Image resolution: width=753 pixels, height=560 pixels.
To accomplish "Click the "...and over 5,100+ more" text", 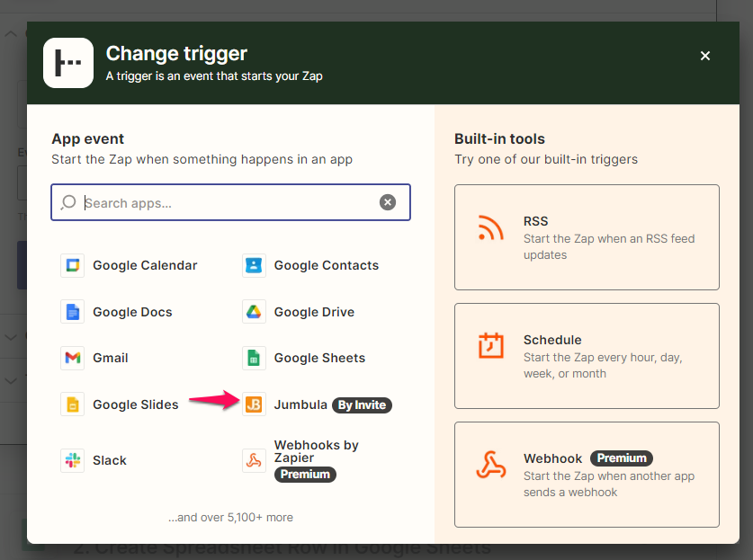I will point(230,517).
